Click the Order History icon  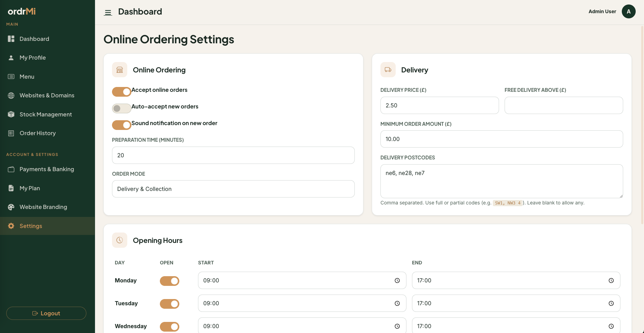[x=11, y=133]
